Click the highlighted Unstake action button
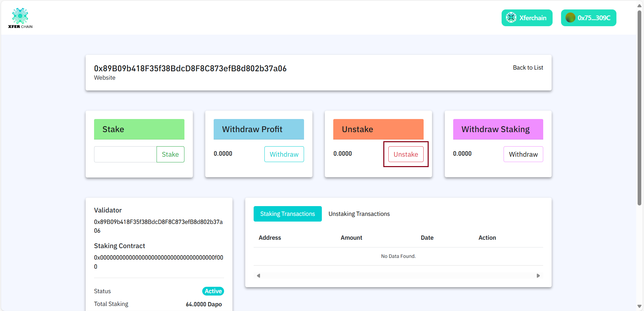The image size is (644, 311). tap(406, 154)
